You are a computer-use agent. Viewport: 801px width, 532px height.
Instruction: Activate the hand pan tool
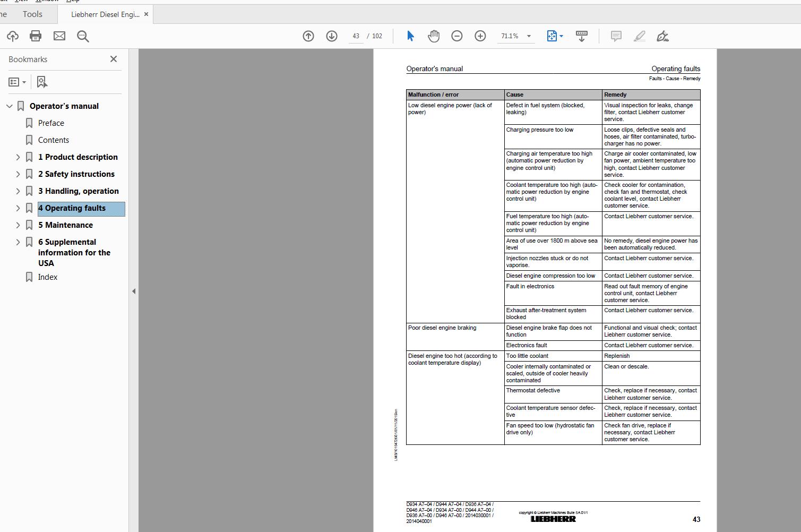[x=434, y=36]
